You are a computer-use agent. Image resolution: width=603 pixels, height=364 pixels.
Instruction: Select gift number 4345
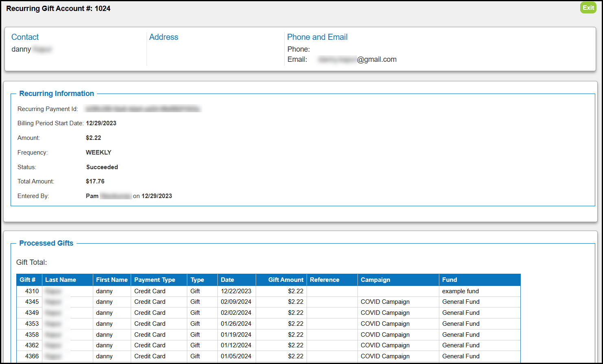(x=32, y=302)
